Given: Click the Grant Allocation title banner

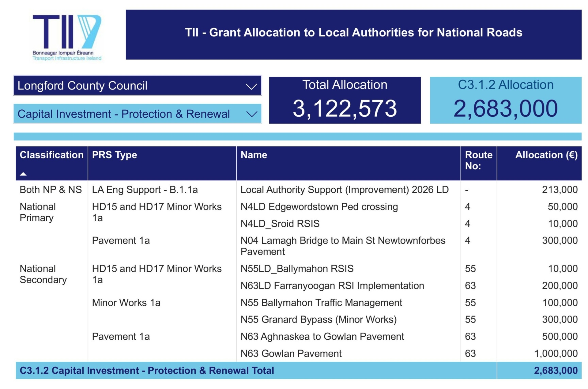Looking at the screenshot, I should (353, 33).
